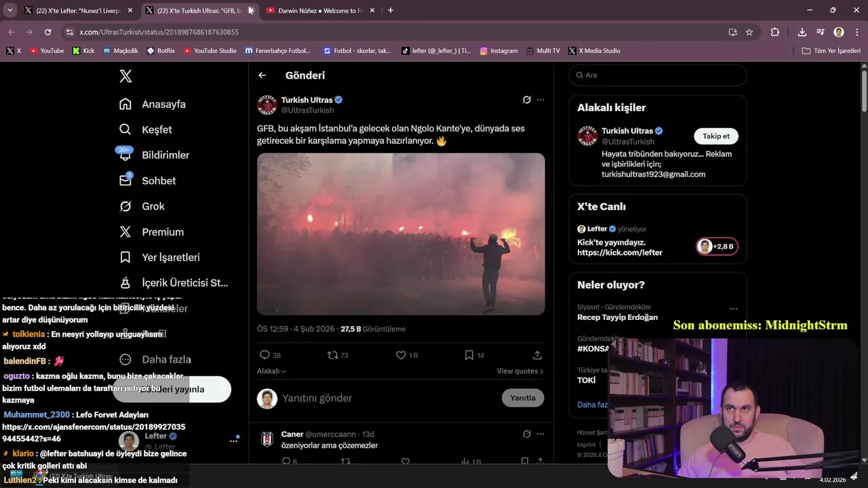Viewport: 868px width, 488px height.
Task: Open Sohbet messages
Action: (x=148, y=181)
